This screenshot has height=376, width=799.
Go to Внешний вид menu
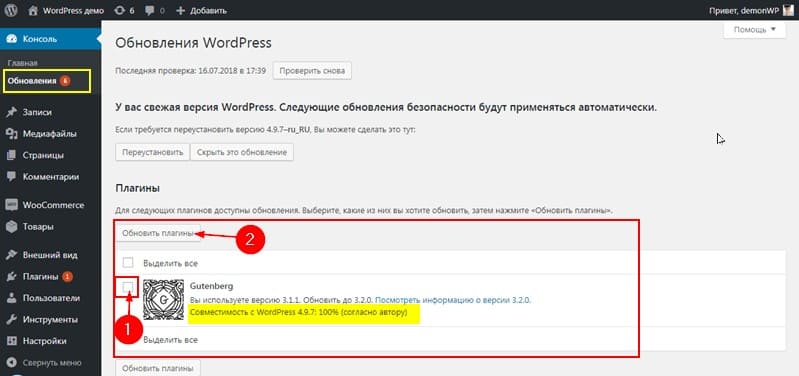coord(50,255)
